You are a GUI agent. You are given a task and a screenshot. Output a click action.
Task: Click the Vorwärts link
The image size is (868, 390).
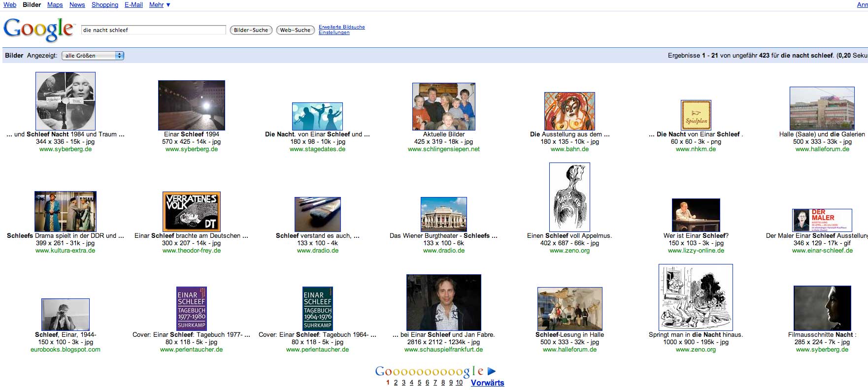pos(487,383)
